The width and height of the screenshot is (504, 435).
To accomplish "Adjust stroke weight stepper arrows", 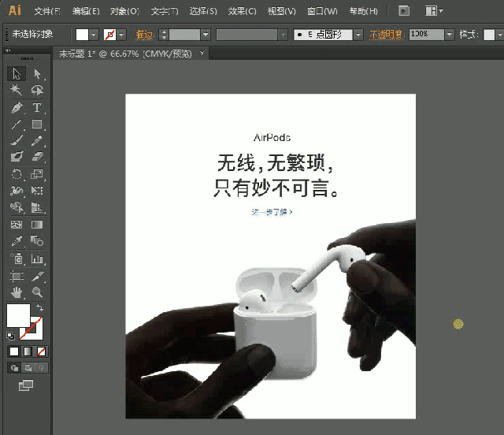I will pos(164,35).
